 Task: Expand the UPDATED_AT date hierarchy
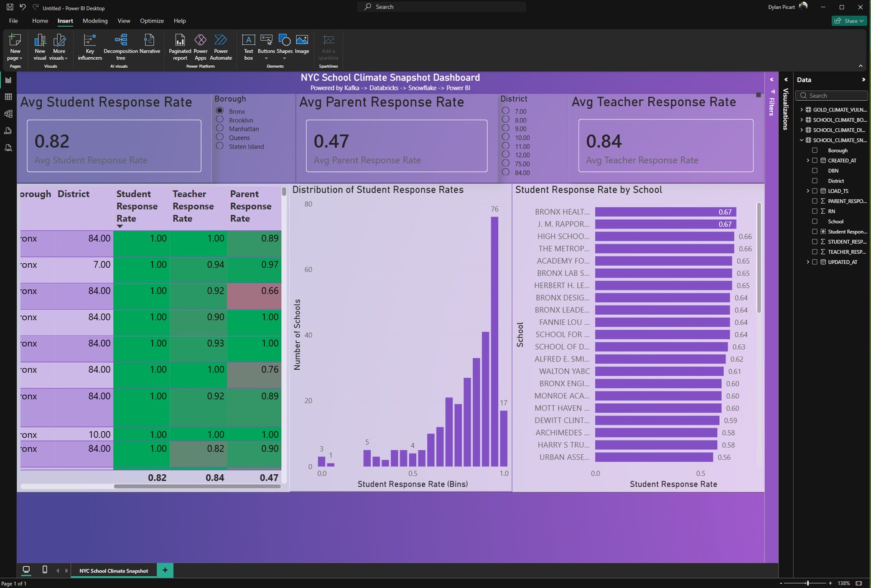[x=808, y=262]
